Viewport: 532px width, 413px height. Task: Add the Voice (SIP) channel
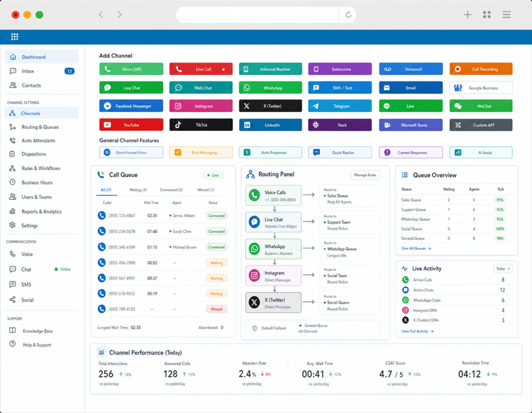pos(131,69)
